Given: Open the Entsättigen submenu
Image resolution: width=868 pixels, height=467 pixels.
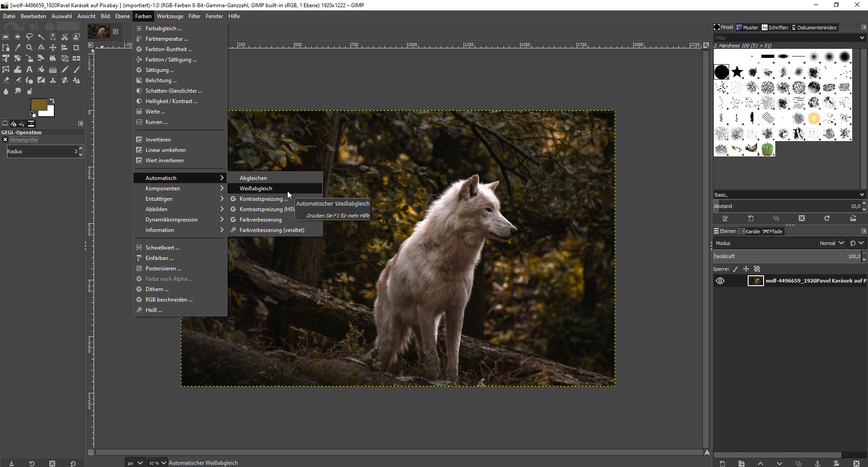Looking at the screenshot, I should pyautogui.click(x=180, y=199).
